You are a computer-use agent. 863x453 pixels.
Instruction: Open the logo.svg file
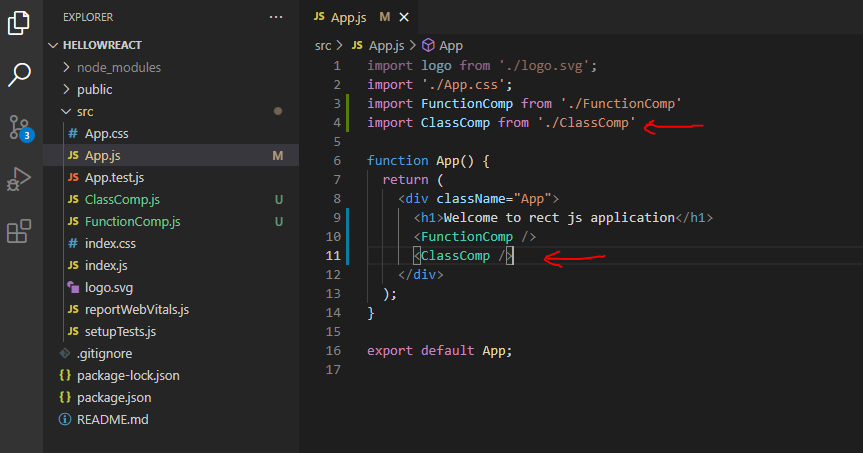109,287
